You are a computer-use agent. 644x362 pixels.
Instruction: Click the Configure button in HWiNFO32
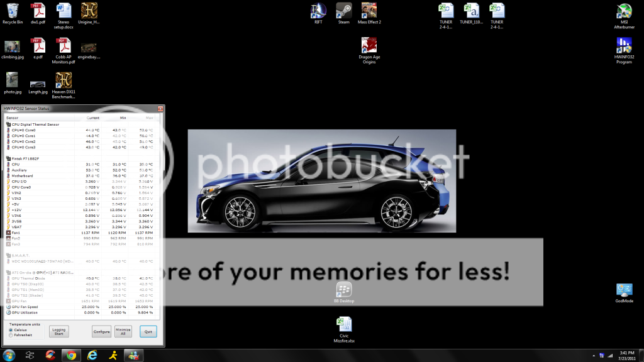tap(101, 332)
